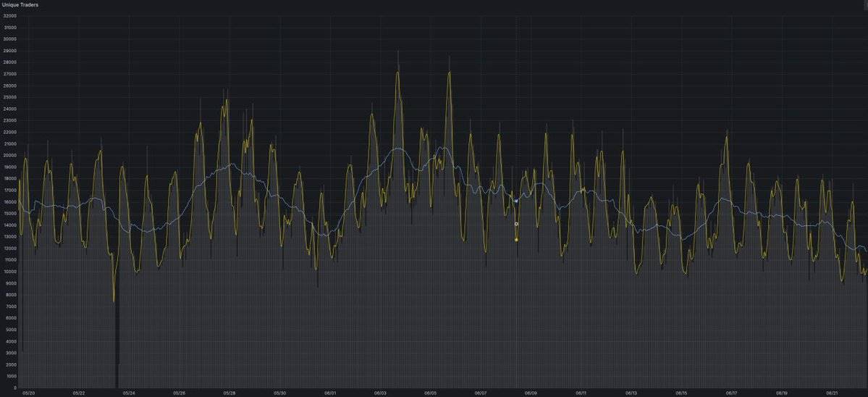Click the yellow hover marker on the yellow line
The image size is (868, 397).
(516, 239)
